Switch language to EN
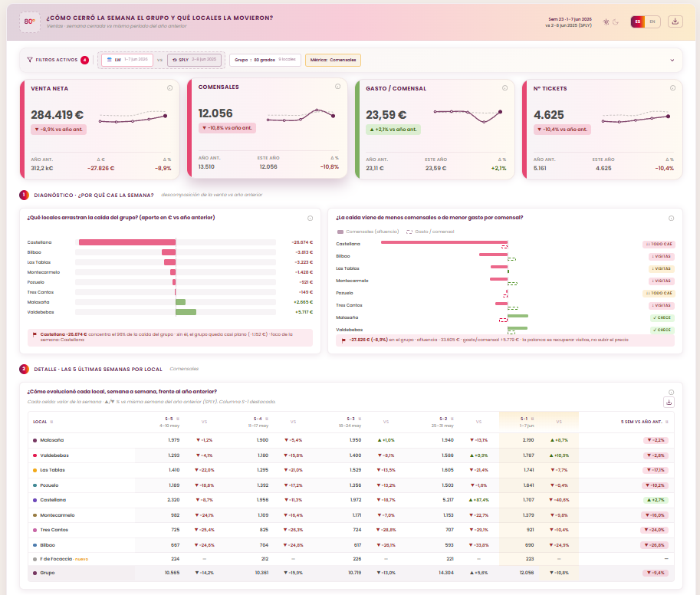The width and height of the screenshot is (700, 595). pos(652,21)
